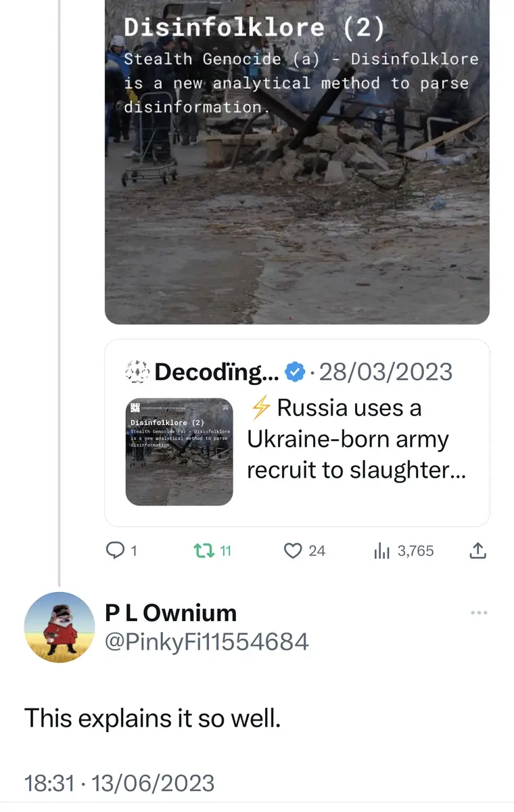Open the @PinkyFi11554684 handle link
This screenshot has width=514, height=812.
pyautogui.click(x=207, y=641)
